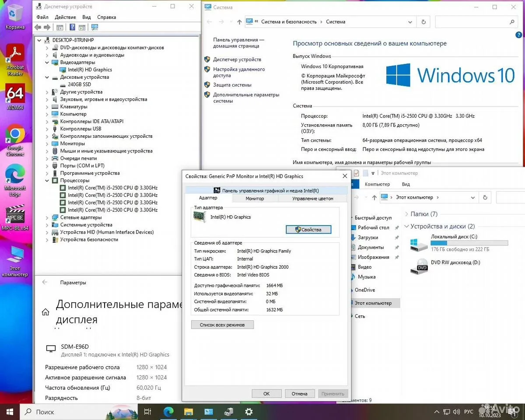Viewport: 525px width, 420px height.
Task: Open the Действие menu in Device Manager
Action: point(66,17)
